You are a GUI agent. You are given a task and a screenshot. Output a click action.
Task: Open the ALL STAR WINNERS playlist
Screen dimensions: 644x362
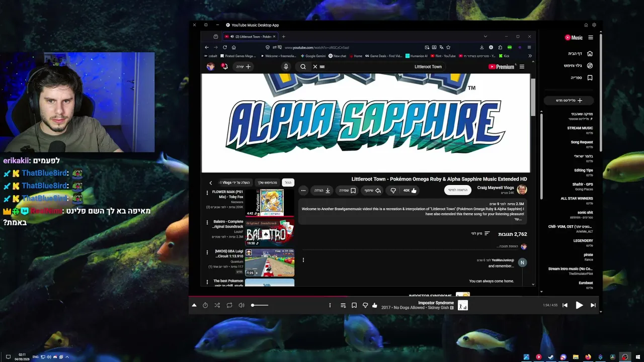(577, 200)
